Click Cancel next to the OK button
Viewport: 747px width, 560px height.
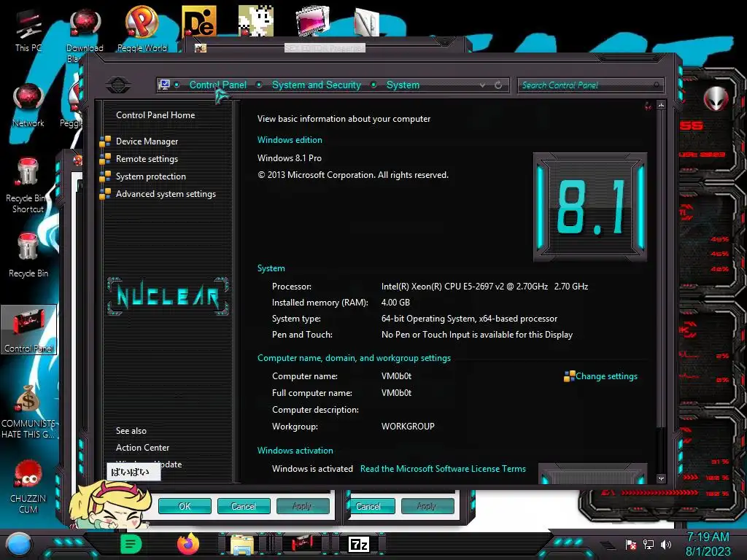pyautogui.click(x=244, y=506)
